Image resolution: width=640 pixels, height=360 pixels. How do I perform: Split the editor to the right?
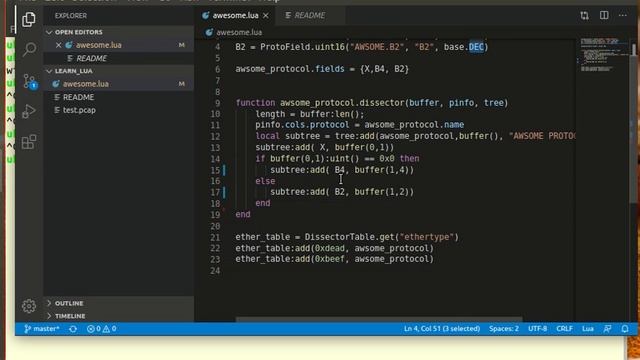[604, 16]
